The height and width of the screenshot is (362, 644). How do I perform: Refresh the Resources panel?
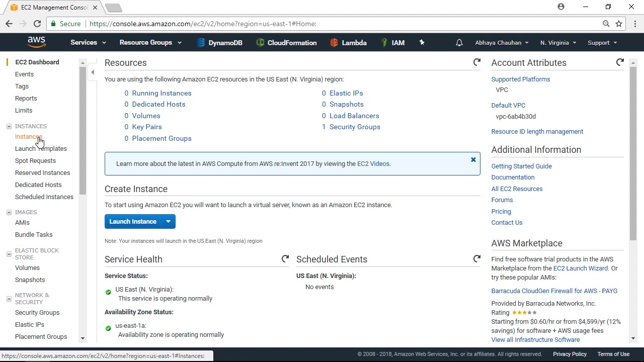click(477, 62)
